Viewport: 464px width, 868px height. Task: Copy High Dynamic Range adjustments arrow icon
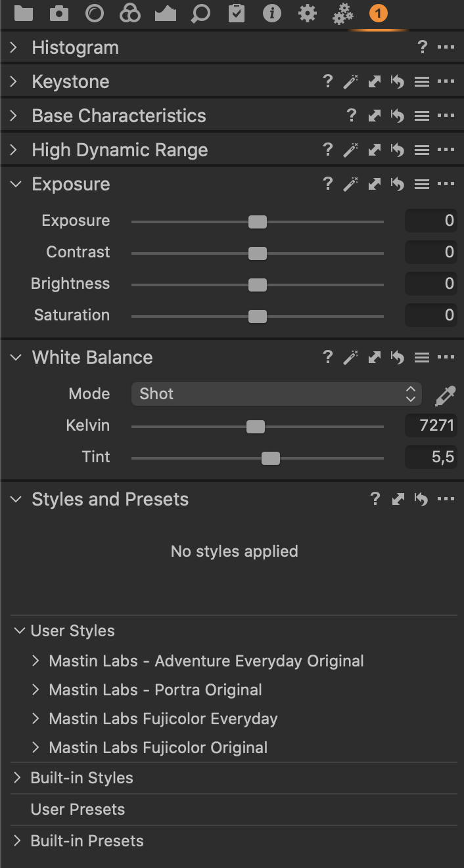[x=375, y=150]
